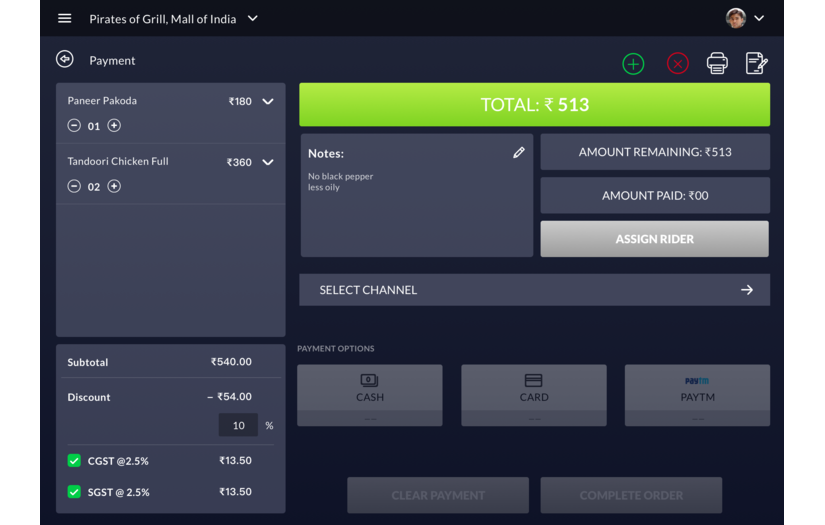Open the Select Channel selector

coord(535,290)
